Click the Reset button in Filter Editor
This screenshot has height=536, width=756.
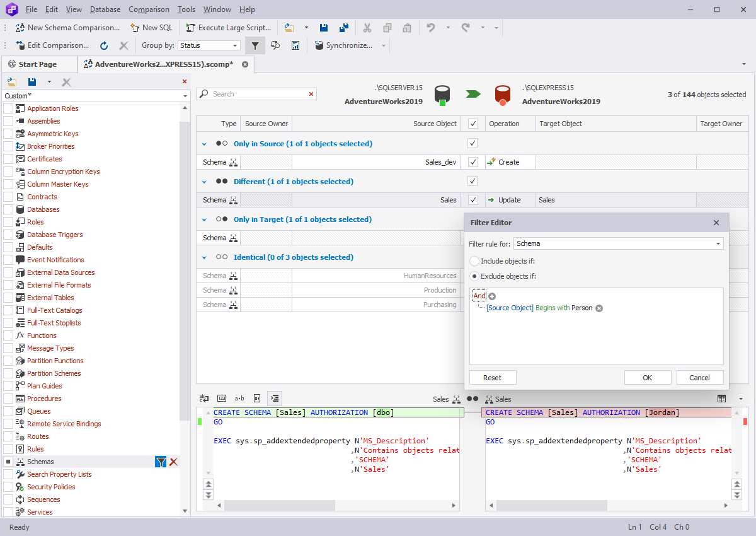[492, 377]
